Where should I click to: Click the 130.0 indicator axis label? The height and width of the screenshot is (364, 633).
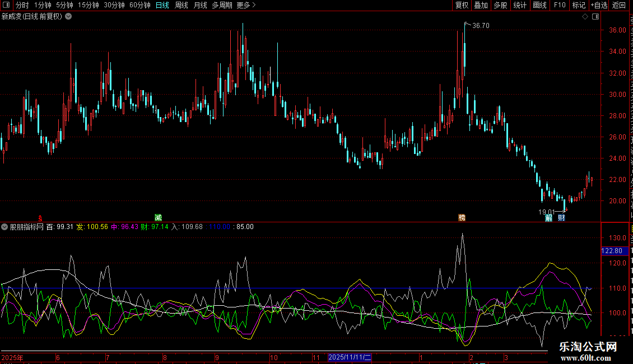coord(618,238)
